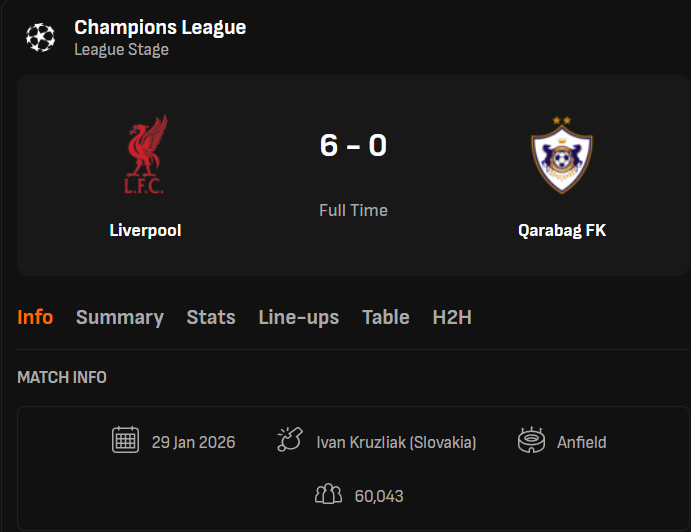This screenshot has width=691, height=532.
Task: Click the stadium venue icon
Action: [x=531, y=440]
